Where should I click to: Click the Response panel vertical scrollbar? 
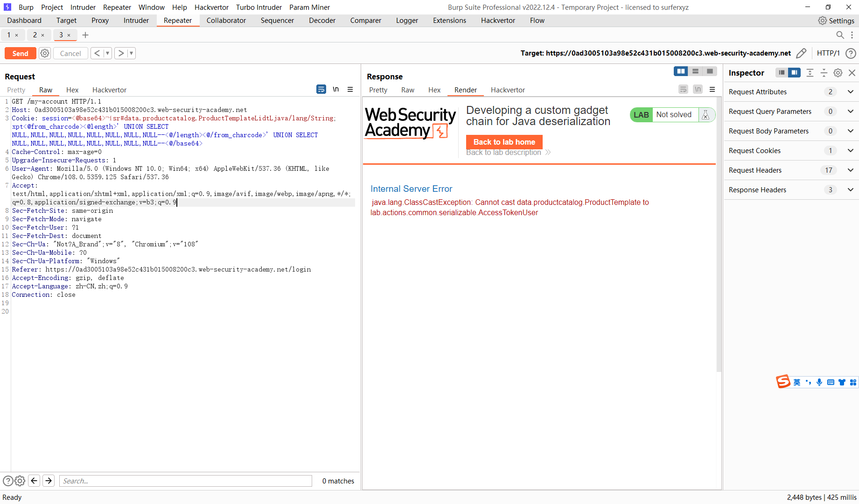(719, 234)
